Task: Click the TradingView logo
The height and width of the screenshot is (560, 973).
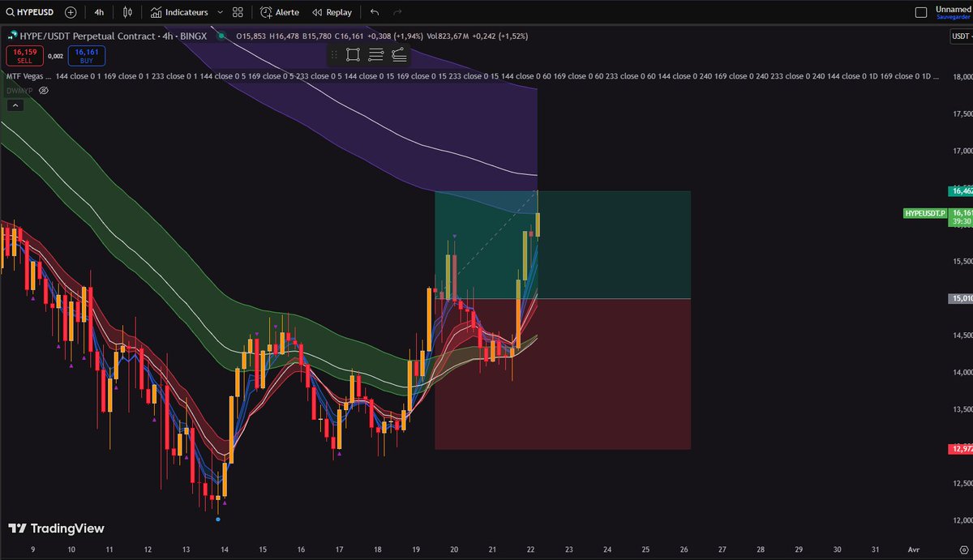Action: click(x=56, y=528)
